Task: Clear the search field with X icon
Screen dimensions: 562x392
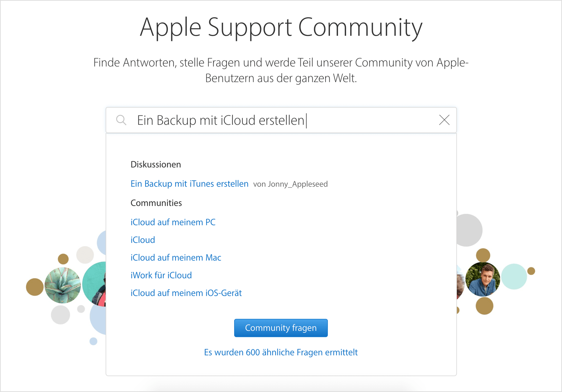Action: pyautogui.click(x=444, y=120)
